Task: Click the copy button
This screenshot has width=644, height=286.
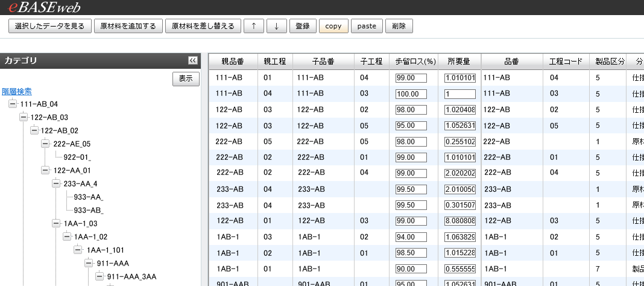Action: point(333,26)
